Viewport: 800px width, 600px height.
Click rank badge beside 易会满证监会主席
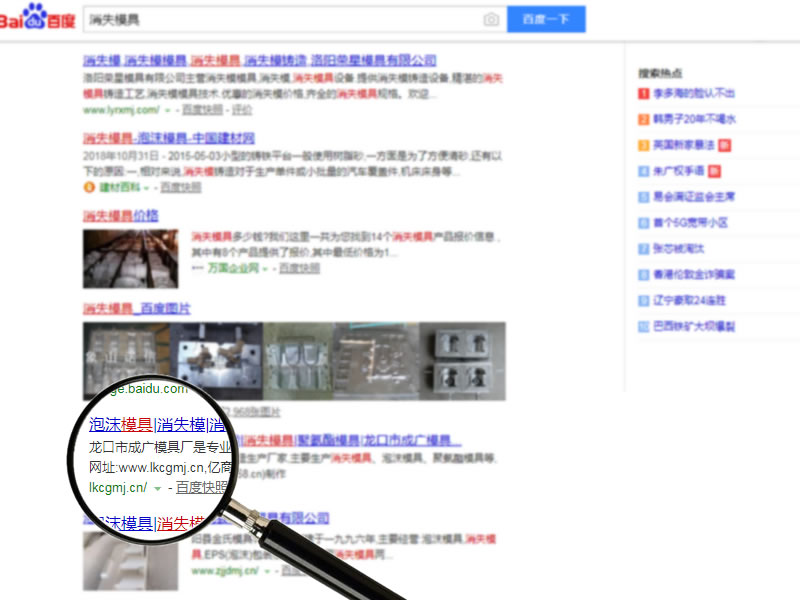[x=643, y=197]
